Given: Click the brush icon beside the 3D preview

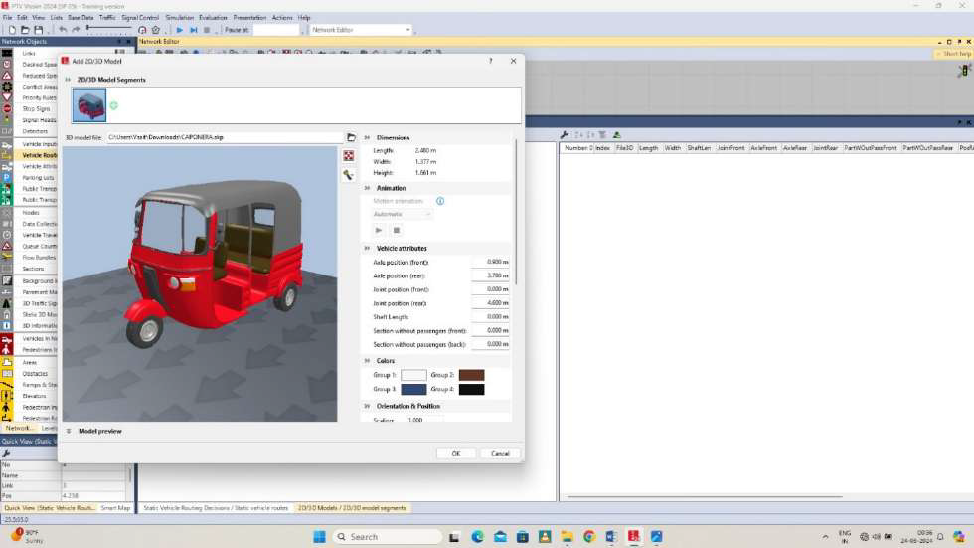Looking at the screenshot, I should [x=348, y=175].
